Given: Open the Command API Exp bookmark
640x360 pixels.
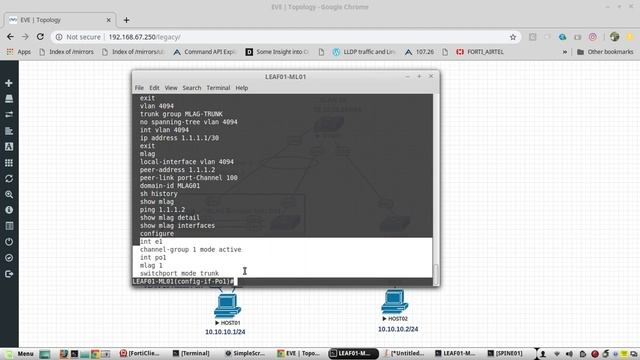Looking at the screenshot, I should point(204,52).
